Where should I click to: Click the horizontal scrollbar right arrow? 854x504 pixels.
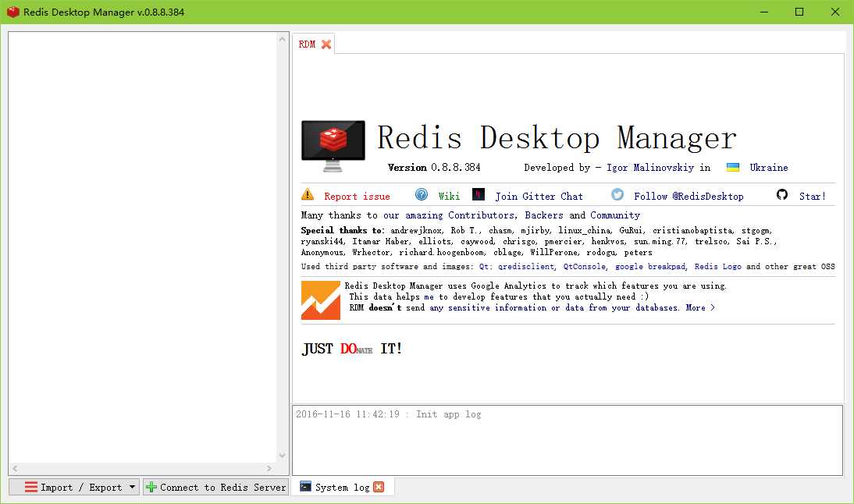269,468
